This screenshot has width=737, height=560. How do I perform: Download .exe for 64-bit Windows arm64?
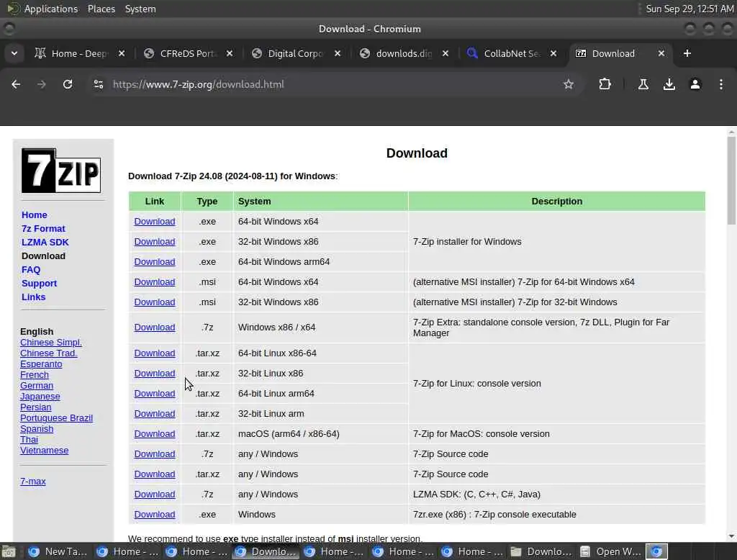tap(155, 262)
